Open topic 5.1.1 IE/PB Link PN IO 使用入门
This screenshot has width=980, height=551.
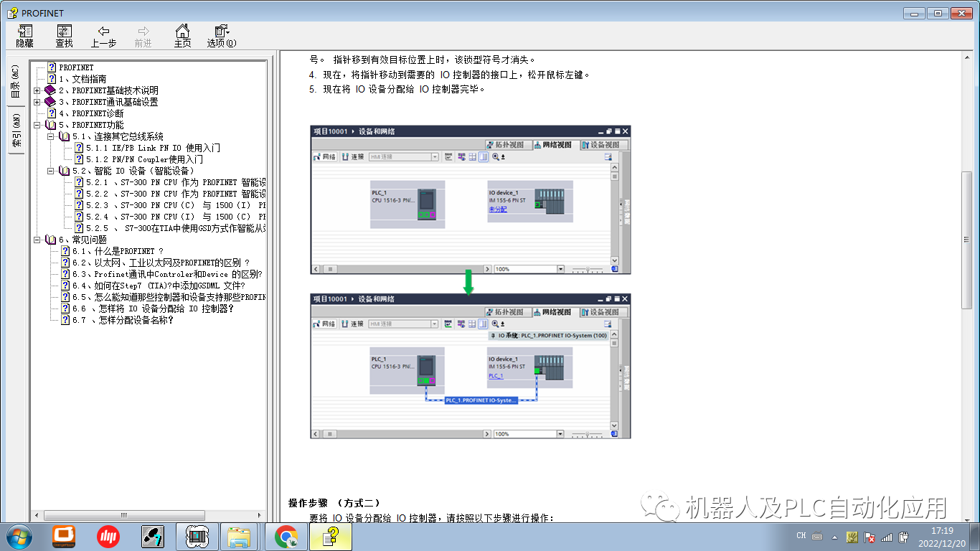click(x=153, y=148)
